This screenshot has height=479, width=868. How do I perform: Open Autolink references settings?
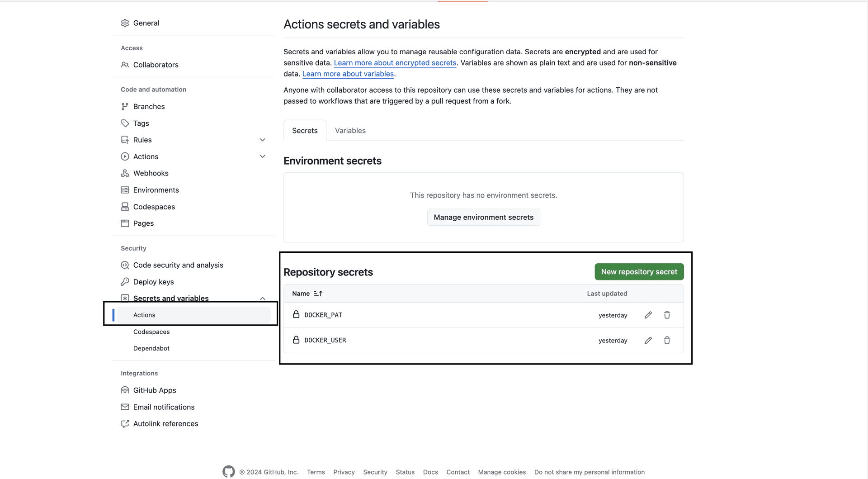click(165, 423)
